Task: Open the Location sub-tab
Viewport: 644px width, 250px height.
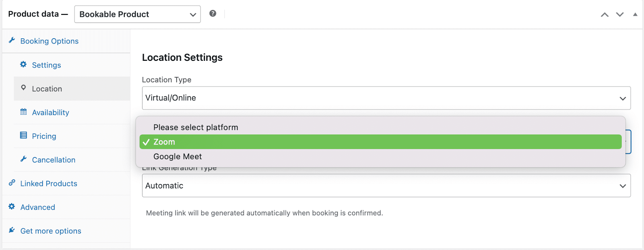Action: [x=72, y=89]
